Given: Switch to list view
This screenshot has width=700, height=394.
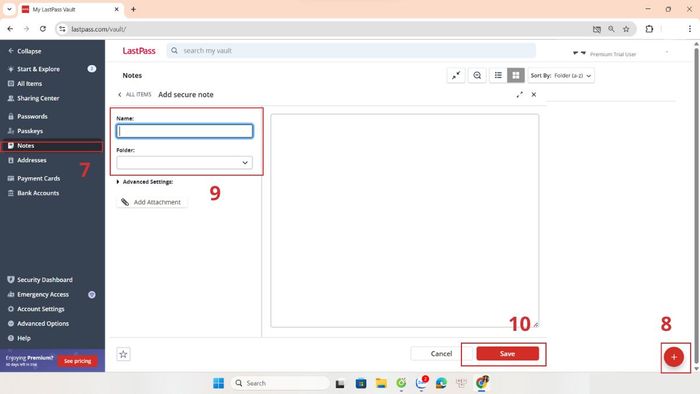Looking at the screenshot, I should pyautogui.click(x=498, y=75).
